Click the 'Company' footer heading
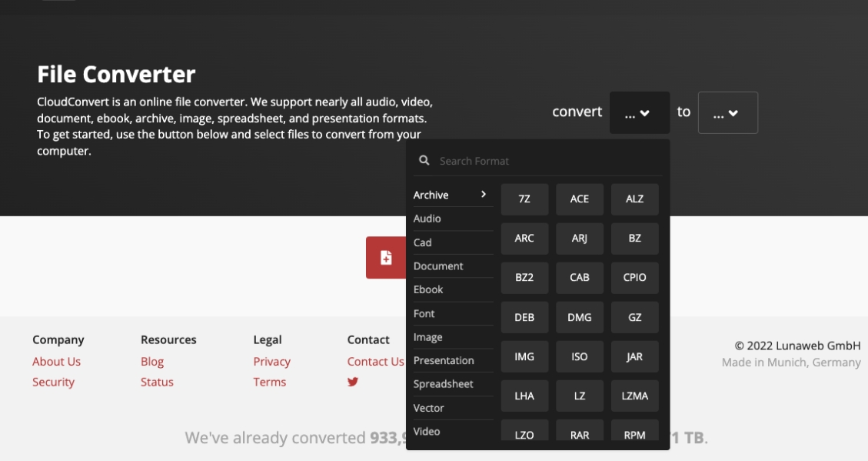Screen dimensions: 868x461 pyautogui.click(x=58, y=339)
